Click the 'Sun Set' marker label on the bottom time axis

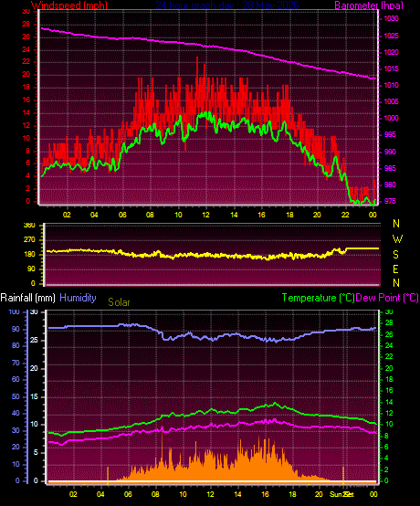[341, 494]
